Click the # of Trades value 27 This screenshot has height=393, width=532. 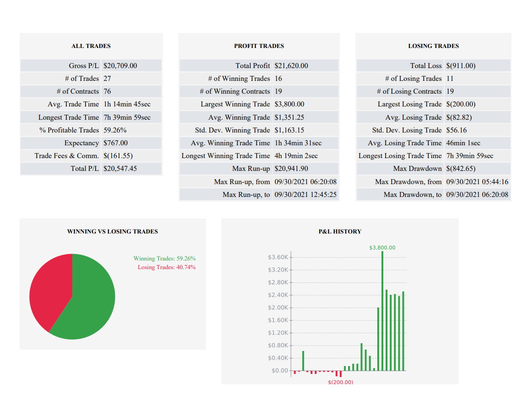107,78
